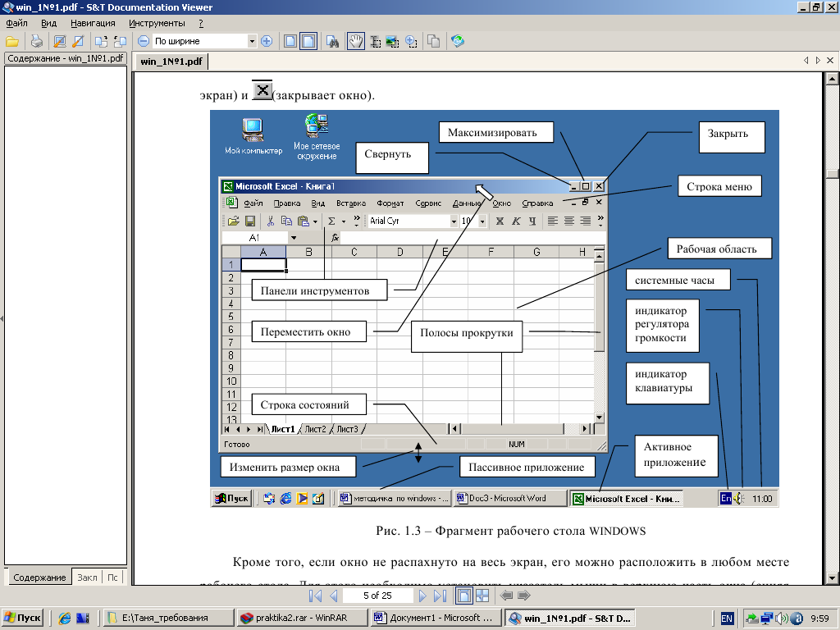Open the Инструменты menu

pyautogui.click(x=157, y=23)
